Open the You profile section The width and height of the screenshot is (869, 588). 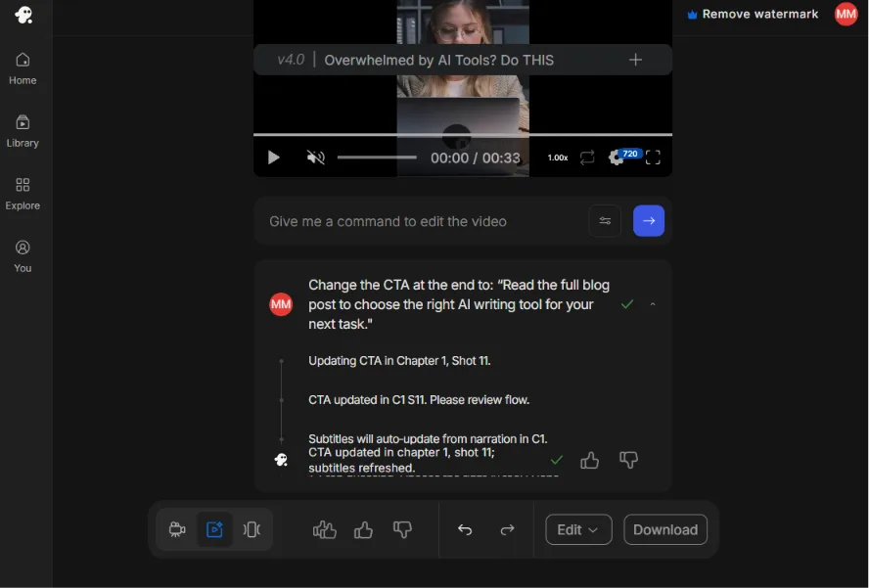pyautogui.click(x=23, y=256)
